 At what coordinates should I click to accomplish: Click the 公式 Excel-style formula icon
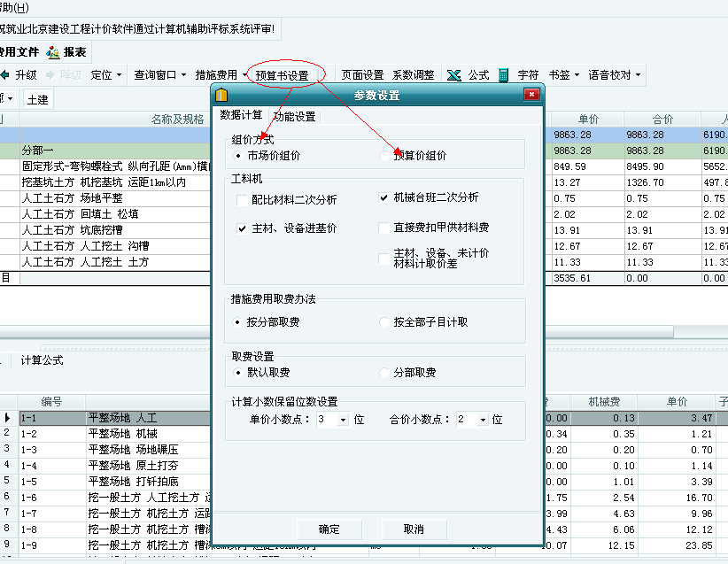pos(453,75)
